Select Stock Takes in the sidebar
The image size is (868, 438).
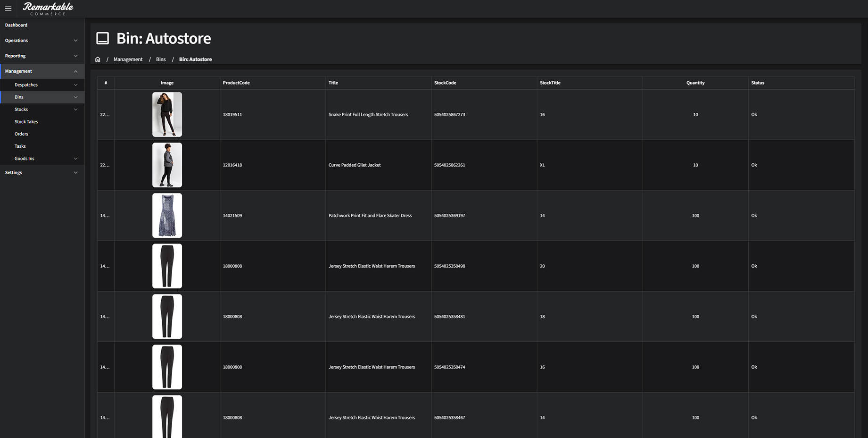26,121
